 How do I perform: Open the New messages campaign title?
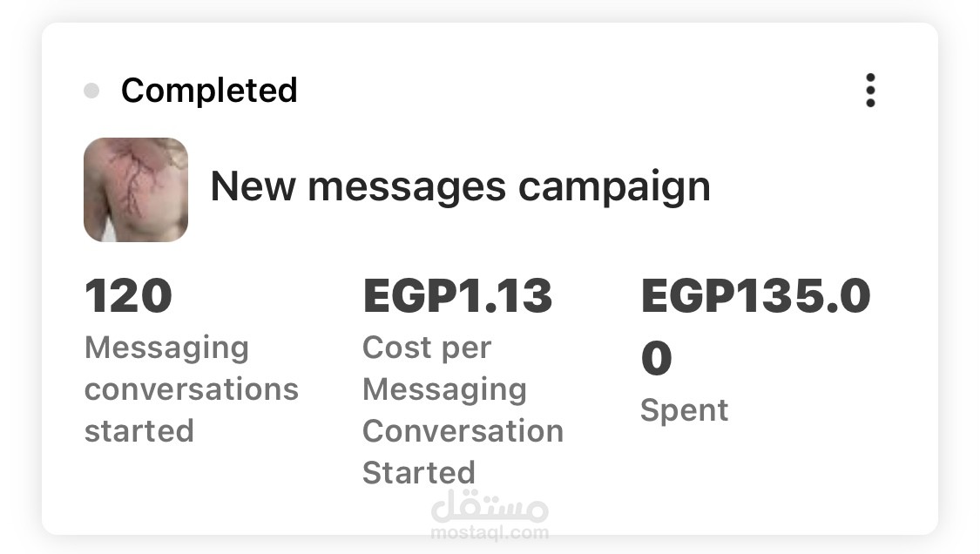tap(461, 187)
